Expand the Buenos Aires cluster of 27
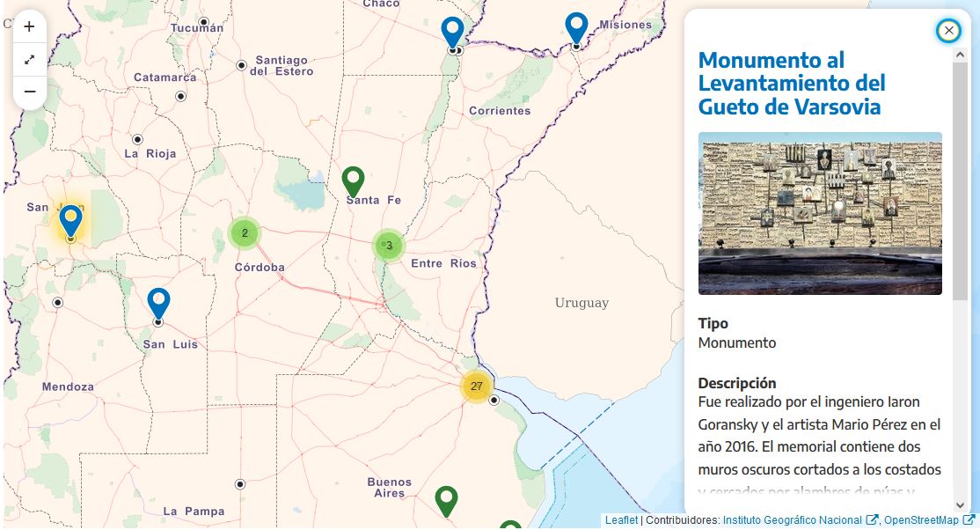Viewport: 980px width, 530px height. pos(477,386)
